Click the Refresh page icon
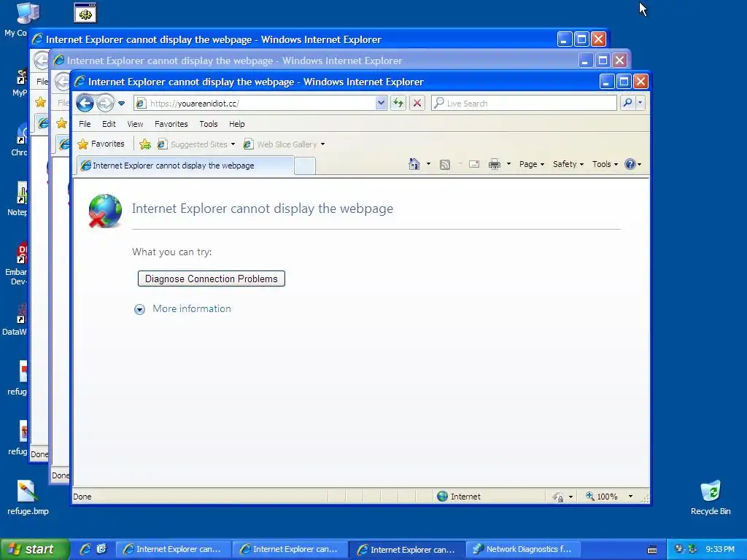 point(398,104)
